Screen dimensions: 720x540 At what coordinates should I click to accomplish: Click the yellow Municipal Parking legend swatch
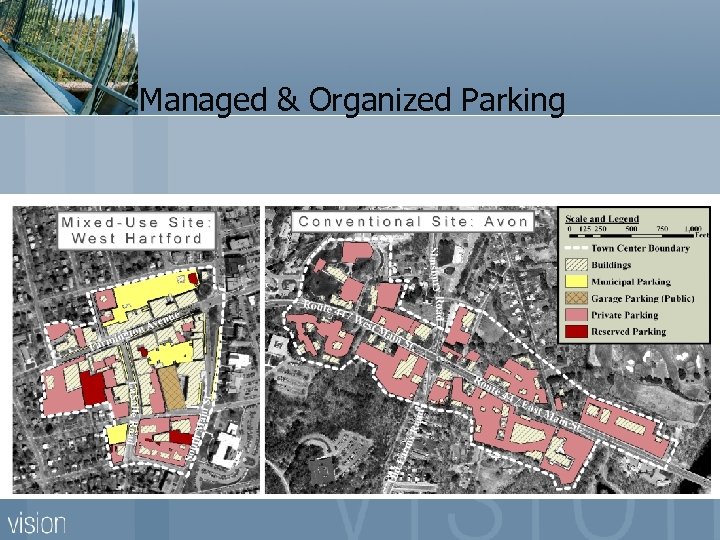click(576, 281)
